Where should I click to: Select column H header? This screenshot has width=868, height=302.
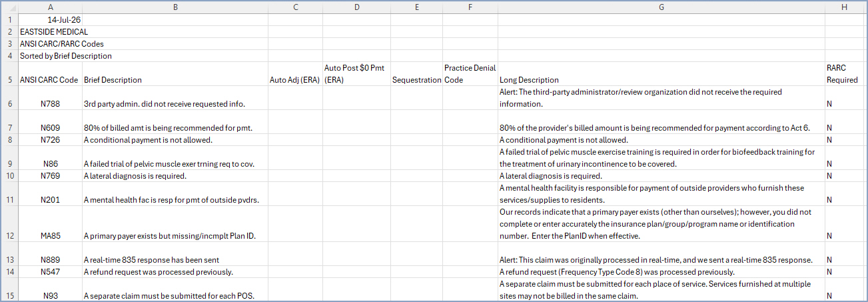[x=844, y=7]
